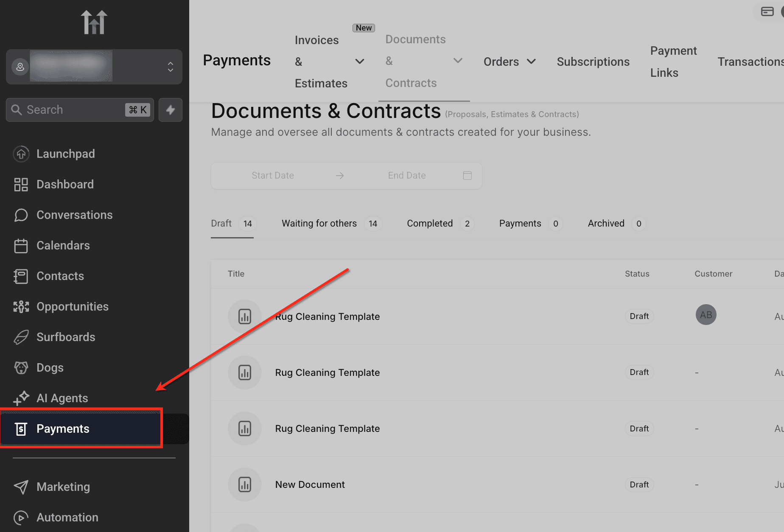Click the Start Date field
This screenshot has width=784, height=532.
(272, 175)
